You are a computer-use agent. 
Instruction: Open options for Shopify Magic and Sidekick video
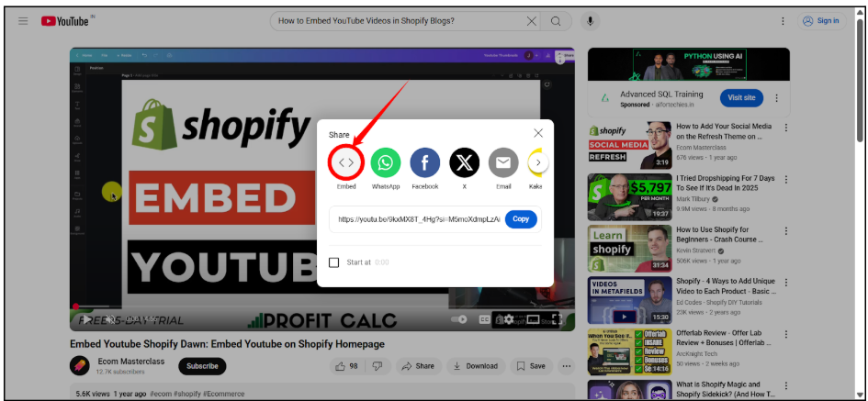pyautogui.click(x=785, y=385)
